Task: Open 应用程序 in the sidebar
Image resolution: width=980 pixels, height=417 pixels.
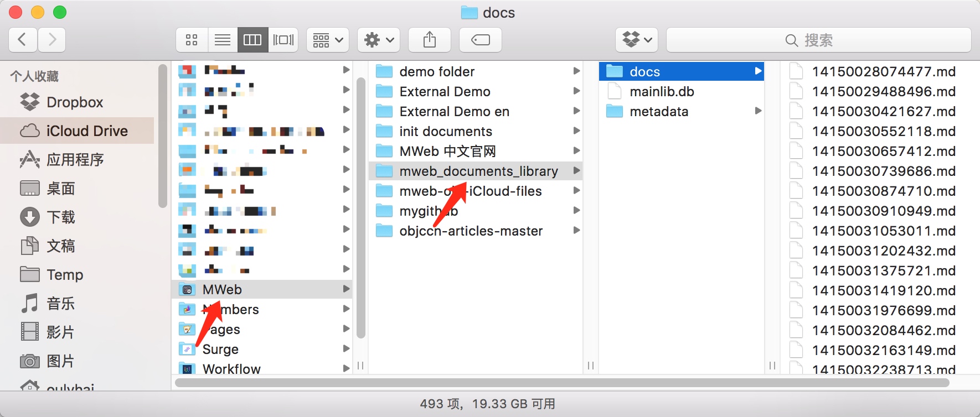Action: click(75, 160)
